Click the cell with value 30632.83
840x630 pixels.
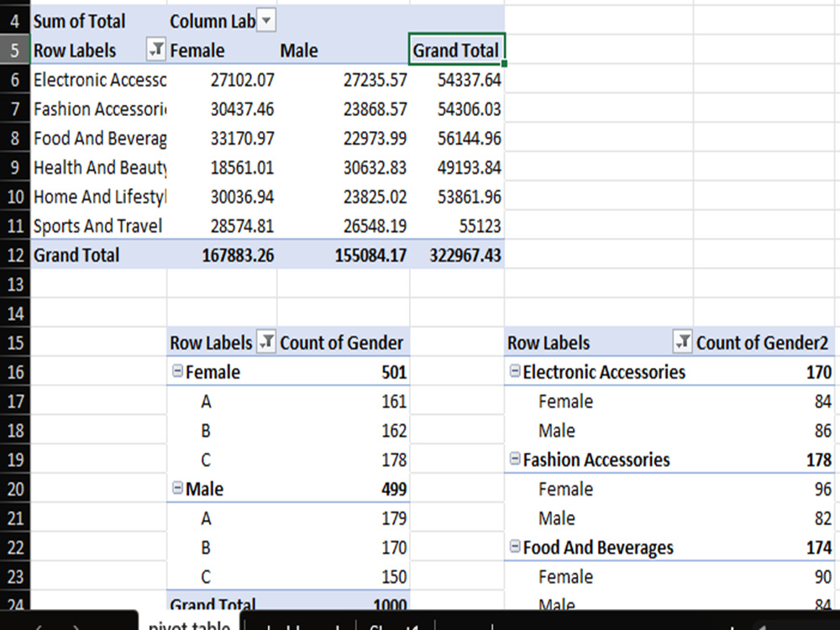(344, 168)
